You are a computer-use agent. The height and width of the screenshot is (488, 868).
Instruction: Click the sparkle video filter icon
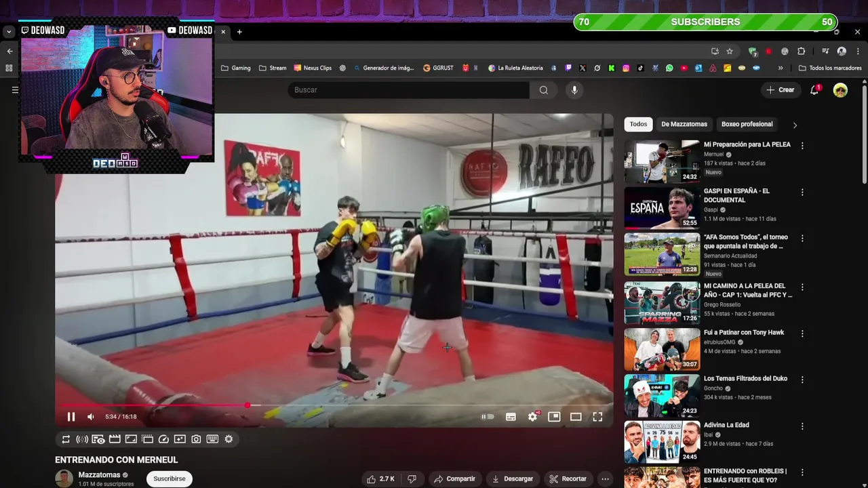tap(180, 439)
